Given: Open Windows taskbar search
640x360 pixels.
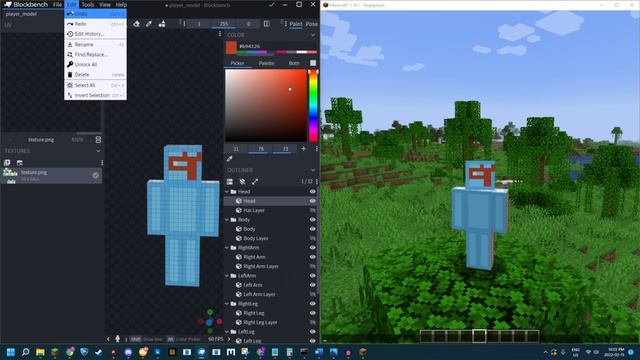Looking at the screenshot, I should coord(25,352).
